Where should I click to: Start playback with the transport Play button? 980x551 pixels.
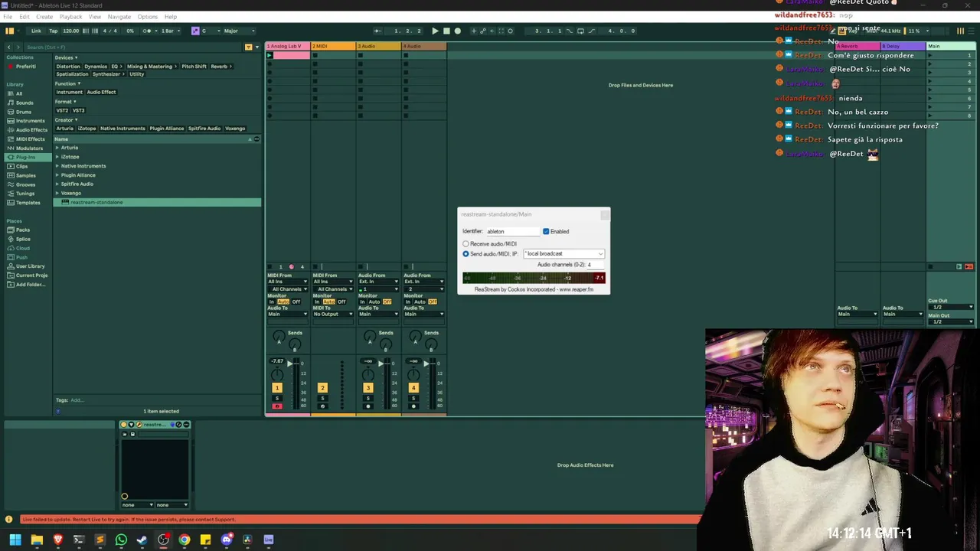coord(435,31)
